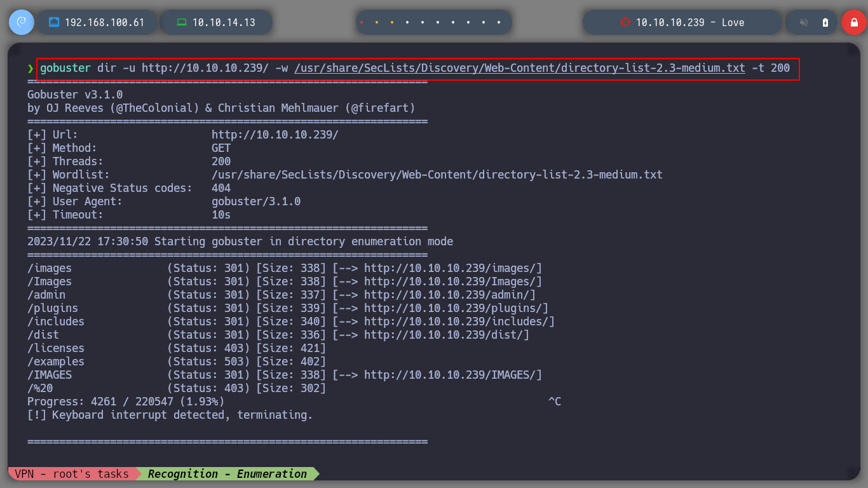Click the /includes result row
Viewport: 868px width, 488px height.
coord(291,322)
